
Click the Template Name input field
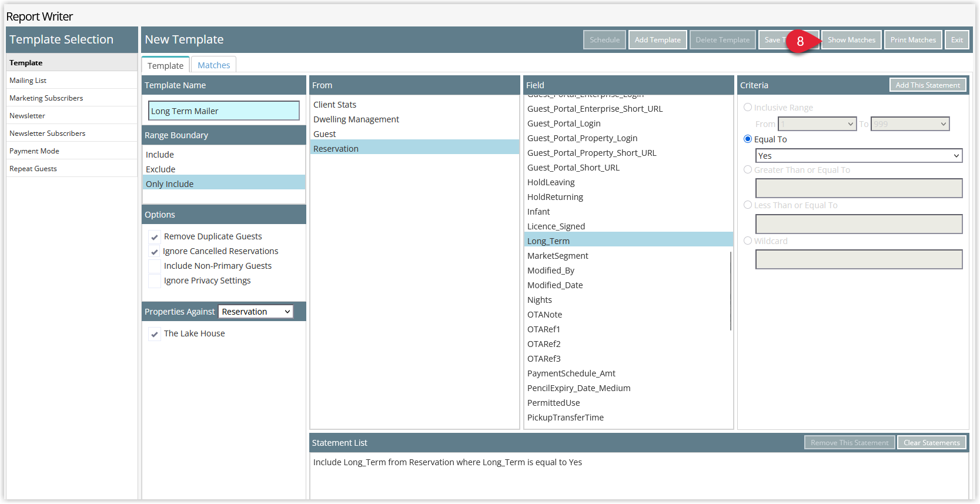click(x=224, y=111)
